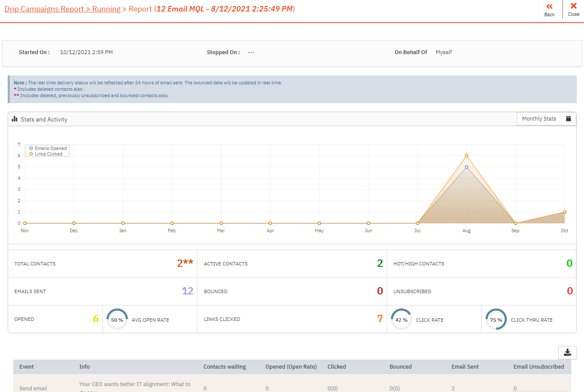Viewport: 584px width, 392px height.
Task: Click the AVG OPEN RATE 50% gauge
Action: [x=117, y=319]
